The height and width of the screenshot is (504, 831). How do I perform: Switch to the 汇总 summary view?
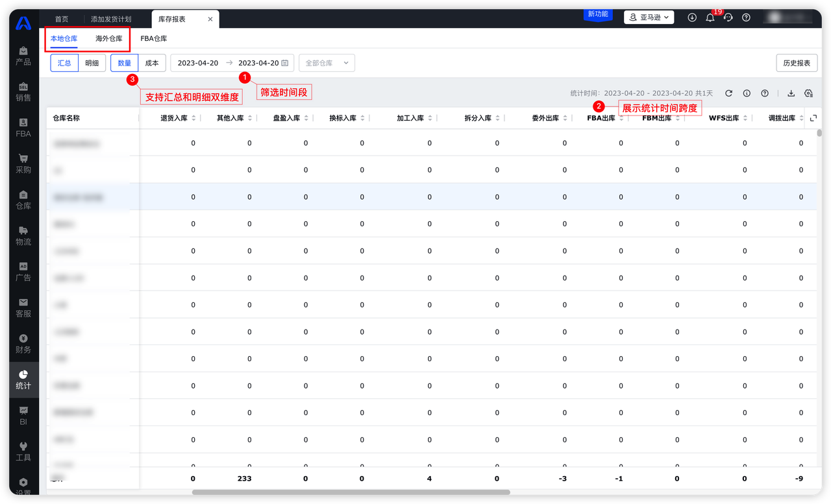64,63
